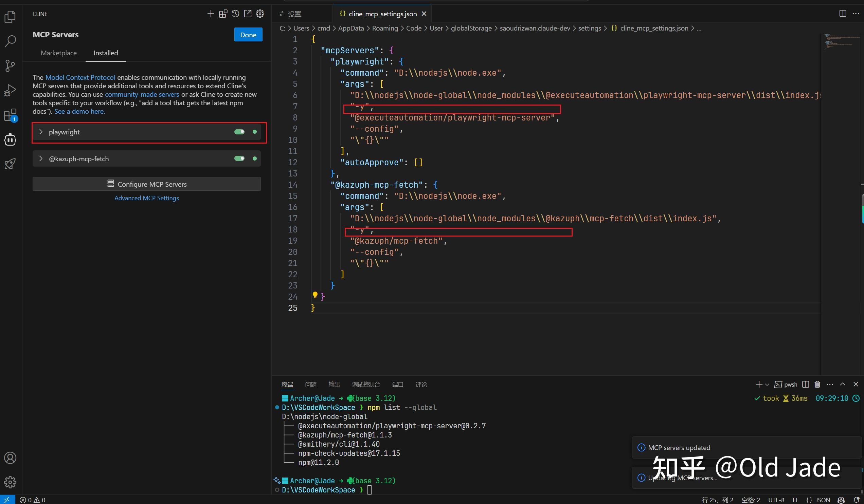Screen dimensions: 864x504
Task: Click the Done button
Action: click(248, 34)
